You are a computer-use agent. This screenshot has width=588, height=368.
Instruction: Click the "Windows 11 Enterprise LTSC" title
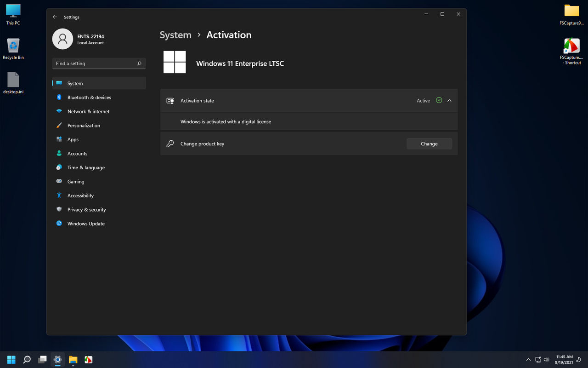[240, 63]
